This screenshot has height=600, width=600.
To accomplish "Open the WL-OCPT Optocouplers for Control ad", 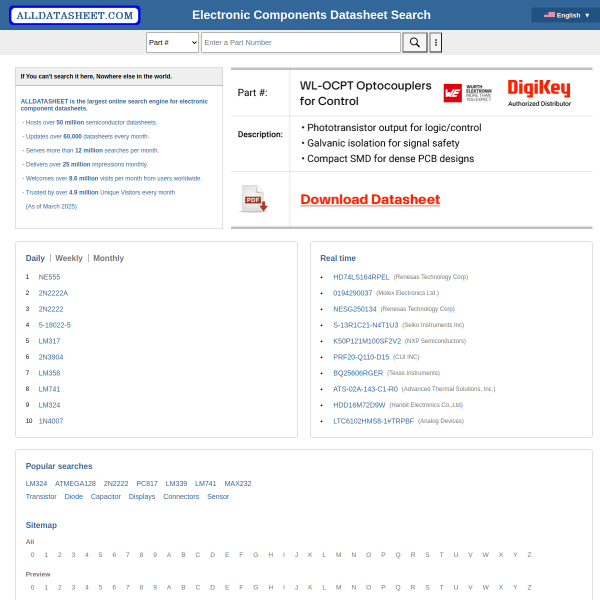I will point(365,93).
